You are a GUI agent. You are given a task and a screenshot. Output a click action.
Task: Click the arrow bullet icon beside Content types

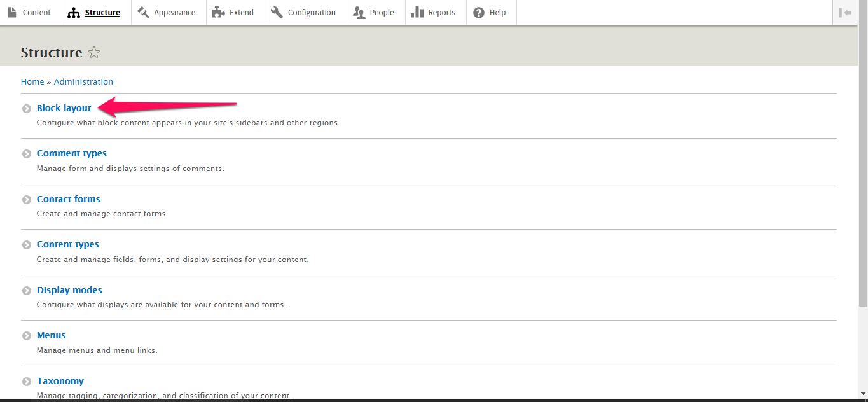point(27,245)
